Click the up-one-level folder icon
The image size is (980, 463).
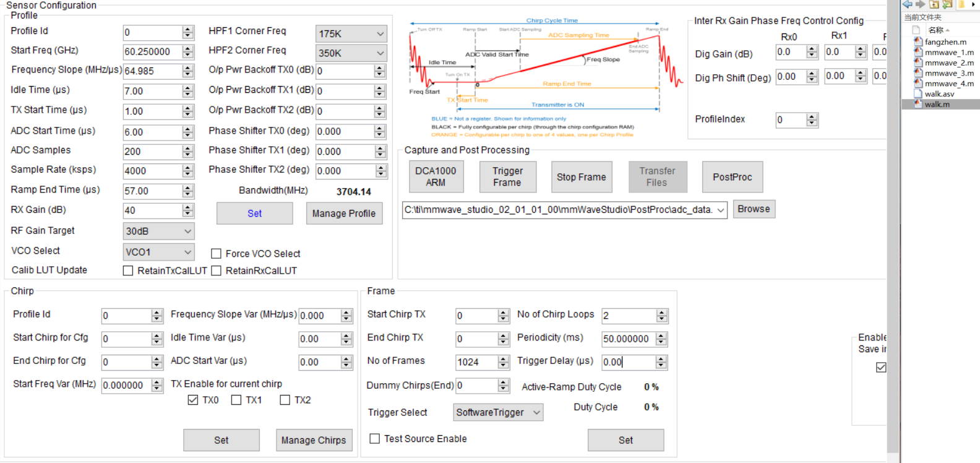[x=934, y=4]
